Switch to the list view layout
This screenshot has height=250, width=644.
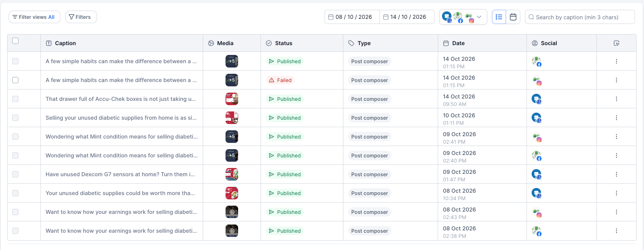[x=499, y=17]
